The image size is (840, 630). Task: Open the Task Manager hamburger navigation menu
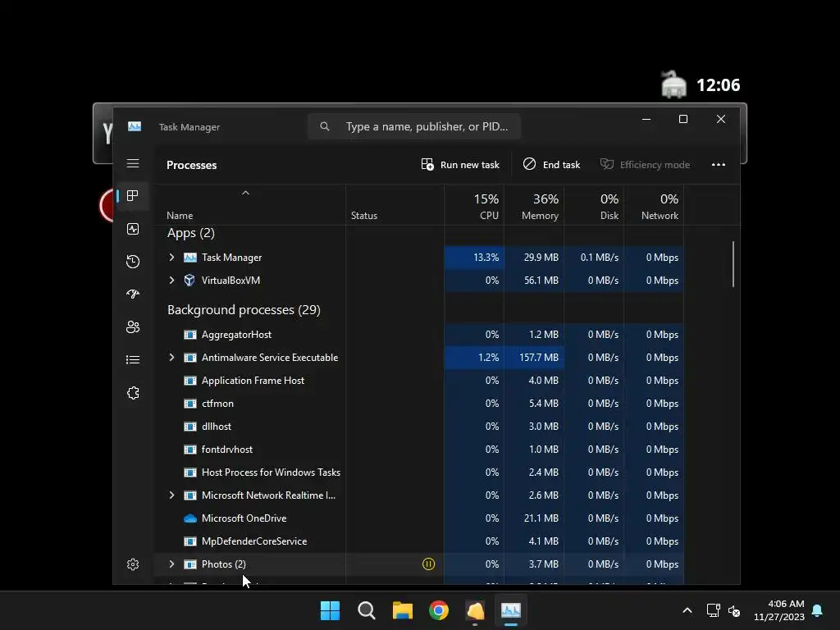pos(133,163)
